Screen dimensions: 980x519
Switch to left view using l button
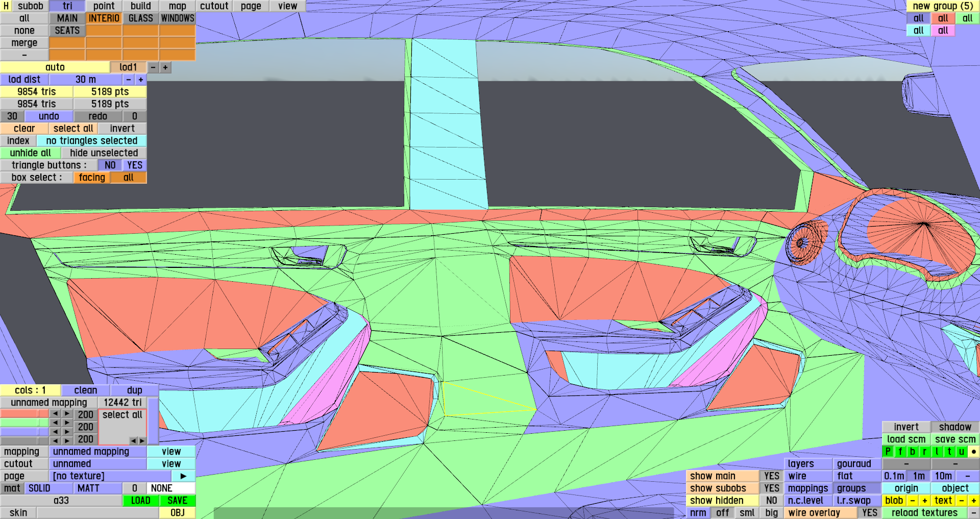click(937, 451)
